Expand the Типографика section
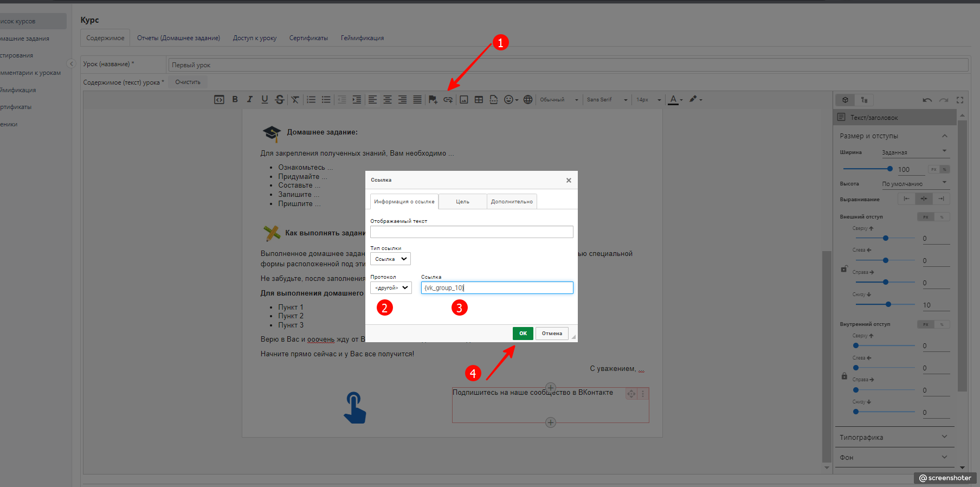 coord(893,437)
